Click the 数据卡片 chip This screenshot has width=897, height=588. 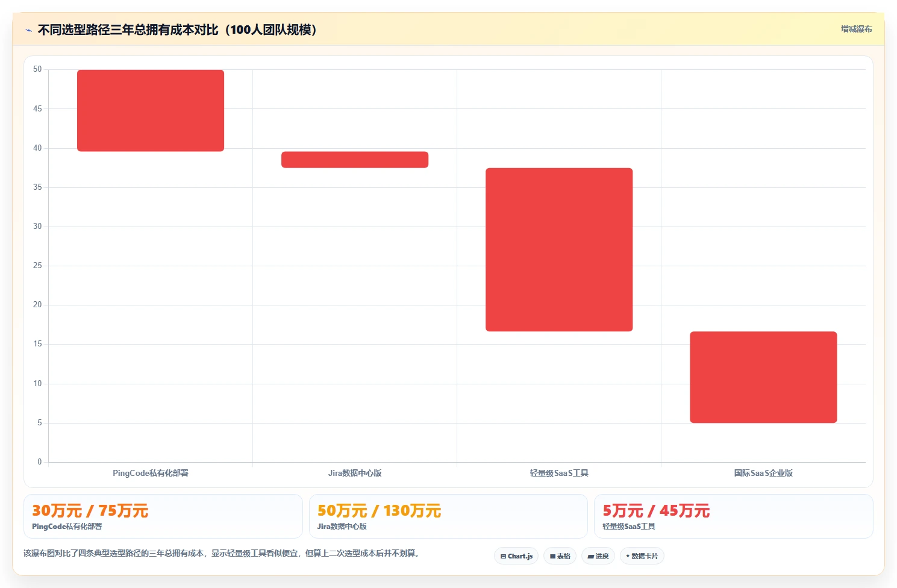pos(642,556)
